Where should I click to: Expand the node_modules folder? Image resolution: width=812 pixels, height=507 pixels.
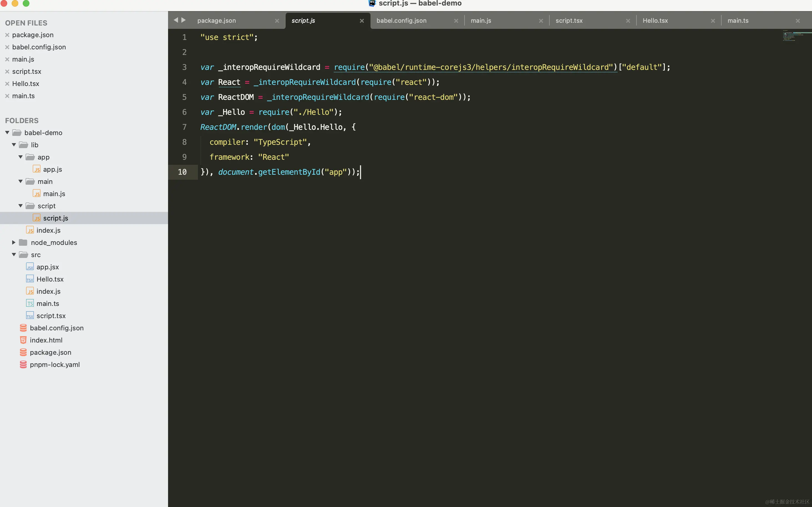point(14,242)
